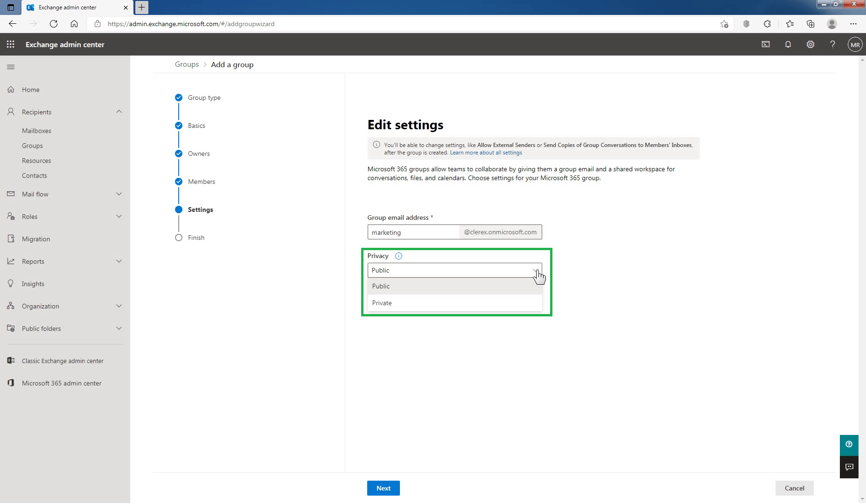The width and height of the screenshot is (866, 504).
Task: Open the Microsoft 365 app launcher
Action: (10, 44)
